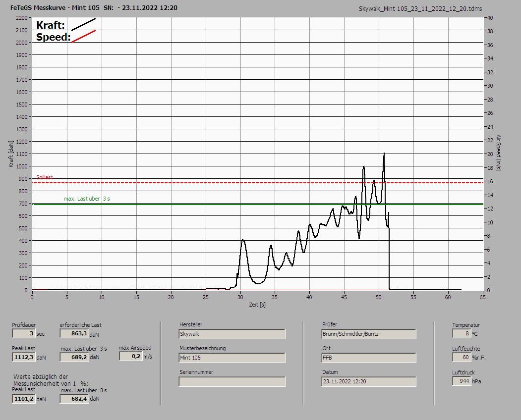Click the file name Skywalk_Mint 105 tdms
The width and height of the screenshot is (521, 420).
pos(420,9)
